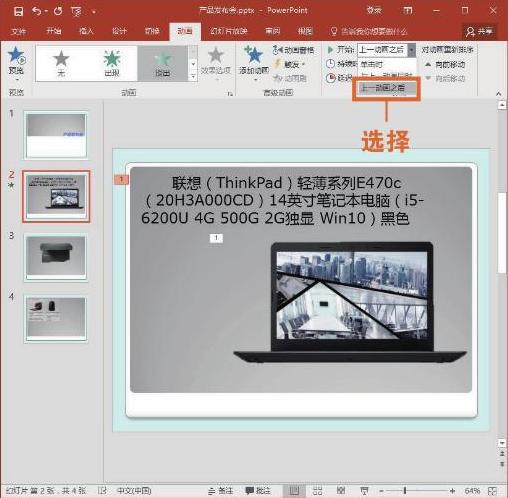The image size is (508, 498).
Task: Click 中文(中国) language in status bar
Action: [x=134, y=491]
